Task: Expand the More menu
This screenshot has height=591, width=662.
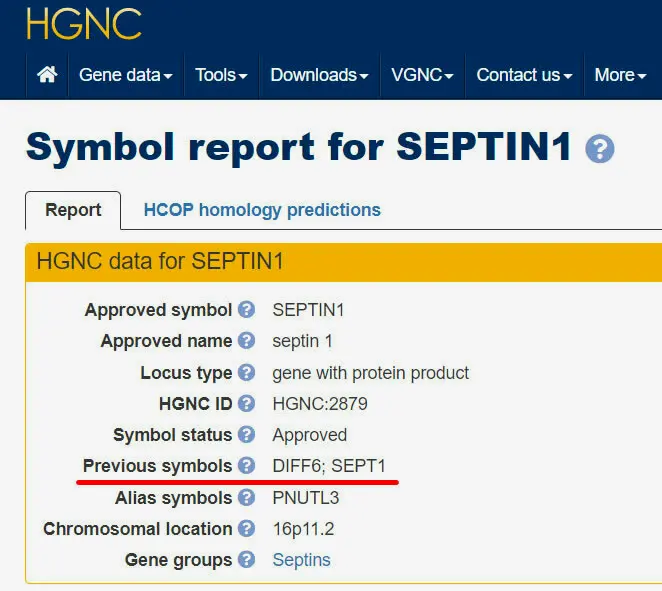Action: pyautogui.click(x=621, y=75)
